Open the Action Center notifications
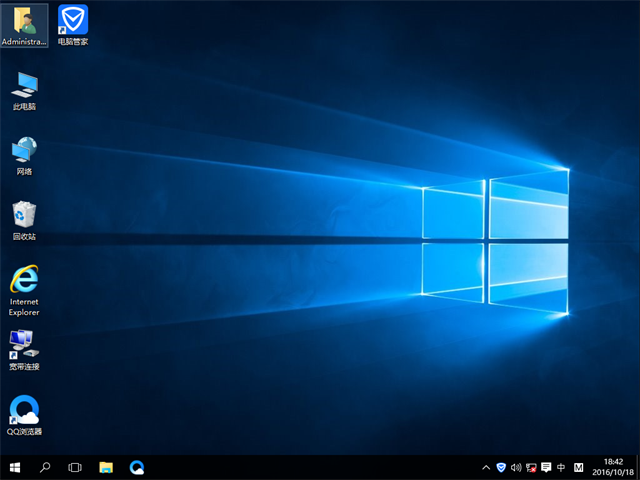640x480 pixels. (x=546, y=467)
